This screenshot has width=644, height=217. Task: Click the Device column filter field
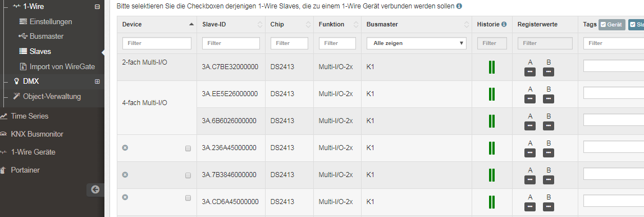(157, 43)
